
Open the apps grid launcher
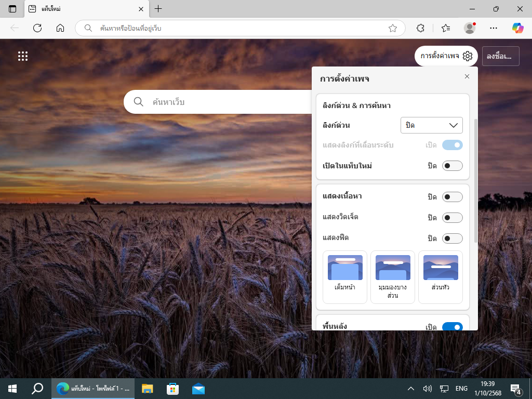click(23, 56)
